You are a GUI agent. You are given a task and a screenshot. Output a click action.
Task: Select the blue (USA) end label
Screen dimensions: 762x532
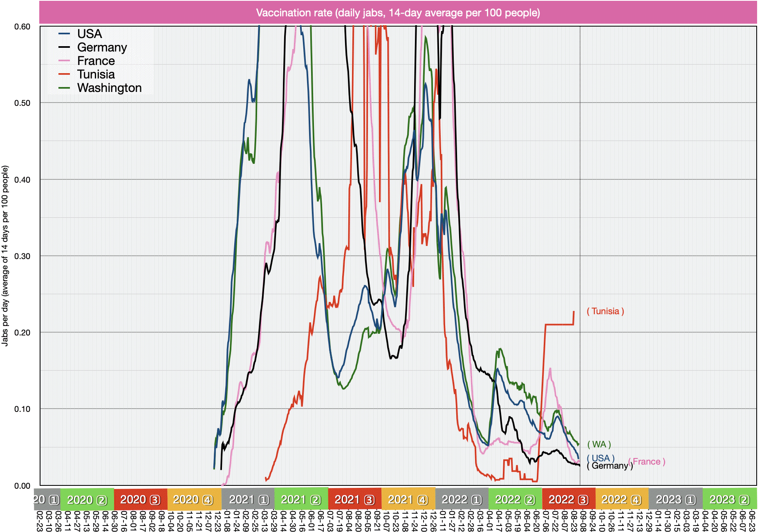pos(600,458)
